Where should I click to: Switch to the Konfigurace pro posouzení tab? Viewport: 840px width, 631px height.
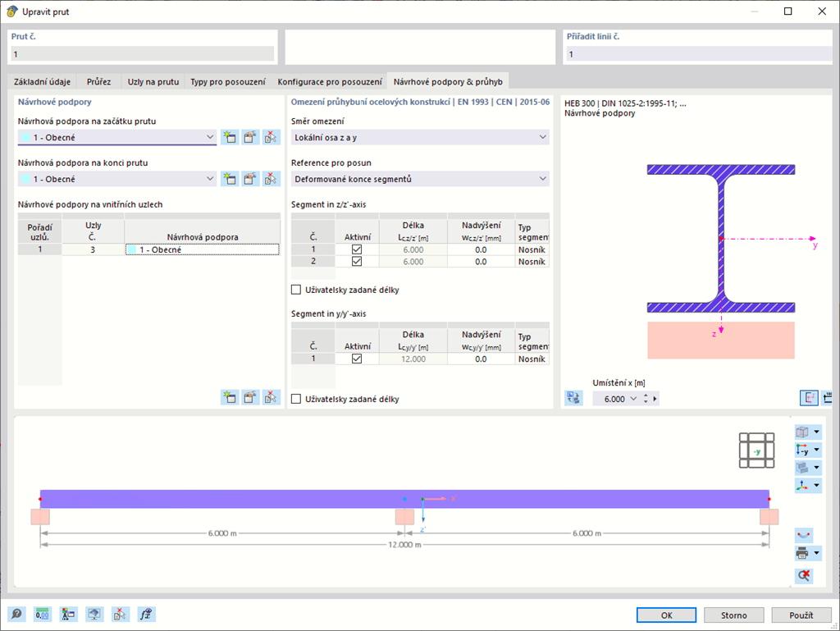330,81
